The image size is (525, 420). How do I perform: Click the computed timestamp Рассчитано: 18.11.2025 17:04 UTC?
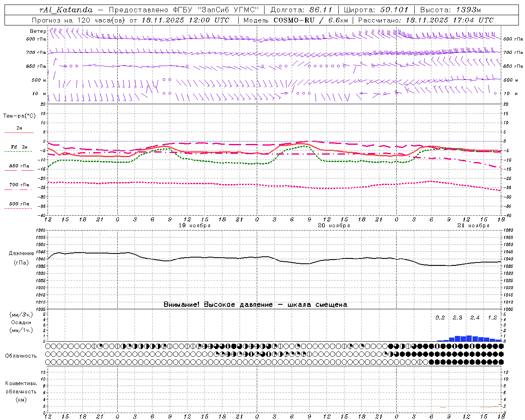click(426, 20)
